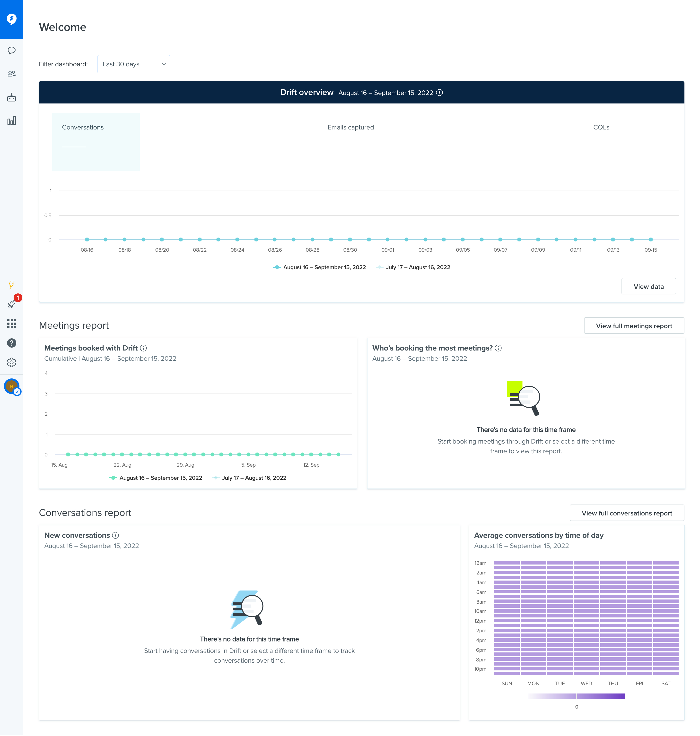Click info icon beside Who's booking most meetings
Viewport: 700px width, 736px height.
pyautogui.click(x=498, y=348)
